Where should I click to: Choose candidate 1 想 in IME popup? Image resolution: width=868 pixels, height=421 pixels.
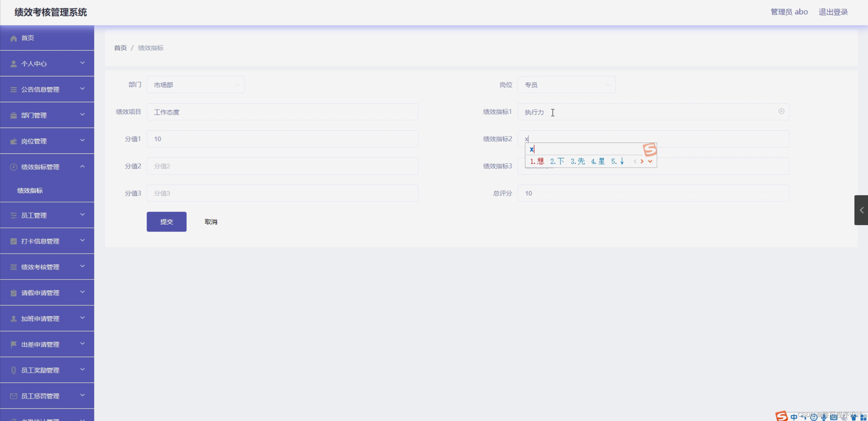coord(537,162)
